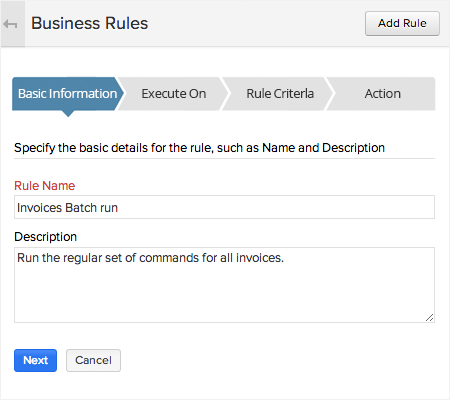Image resolution: width=450 pixels, height=400 pixels.
Task: Cancel the rule creation
Action: pos(93,360)
